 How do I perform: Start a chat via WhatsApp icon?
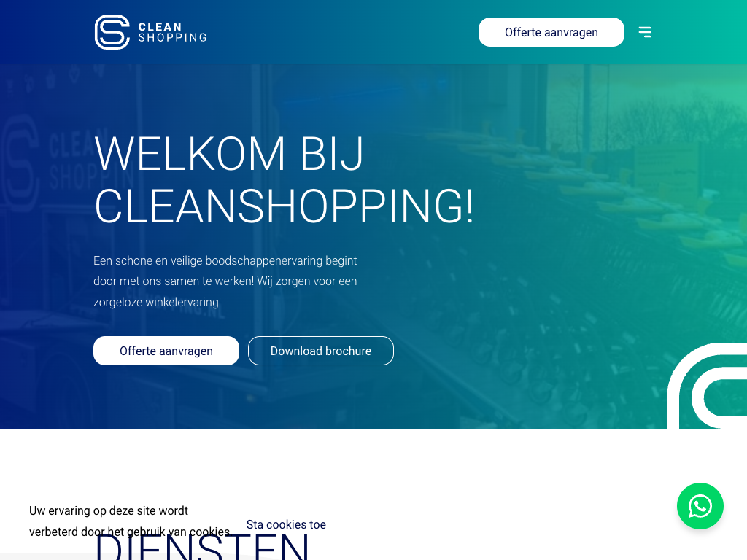pyautogui.click(x=700, y=506)
